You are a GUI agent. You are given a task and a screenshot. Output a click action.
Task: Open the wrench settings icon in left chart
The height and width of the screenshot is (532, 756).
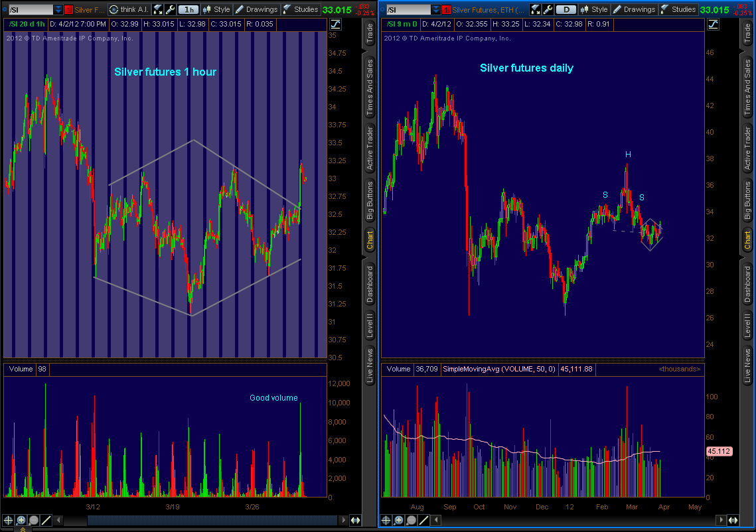[170, 9]
